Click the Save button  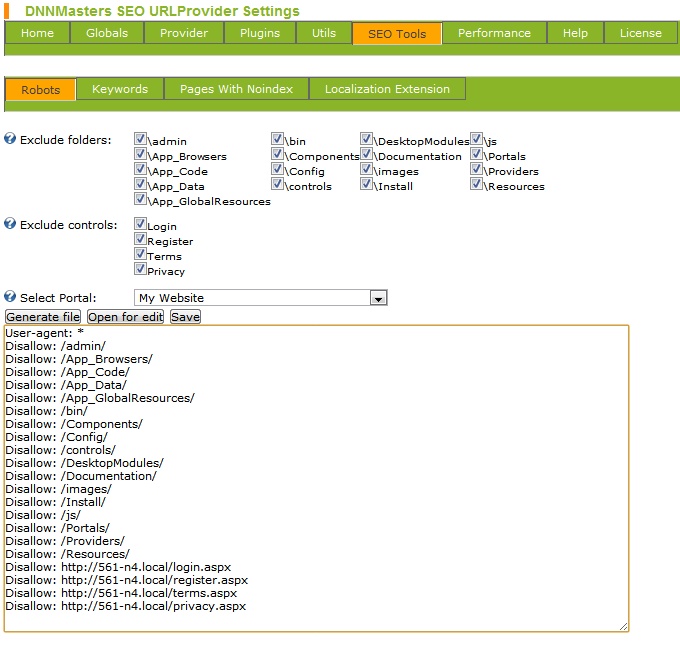[185, 317]
